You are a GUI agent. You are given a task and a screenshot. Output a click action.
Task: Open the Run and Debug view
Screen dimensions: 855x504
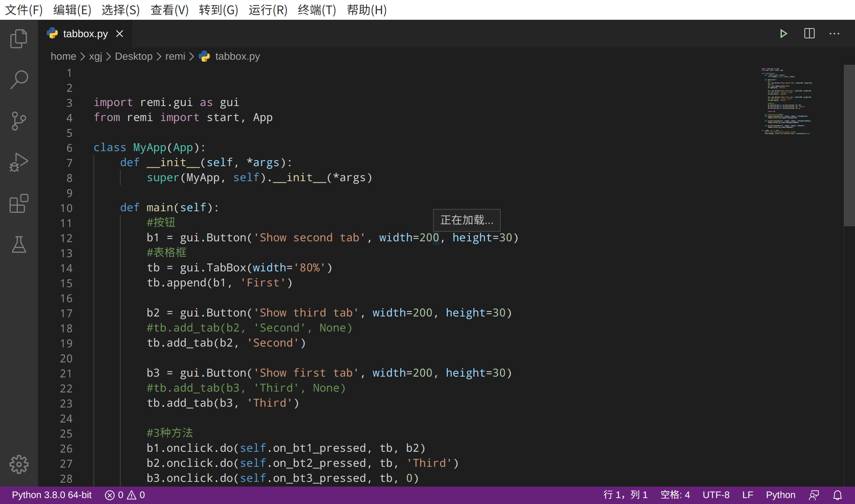tap(19, 162)
